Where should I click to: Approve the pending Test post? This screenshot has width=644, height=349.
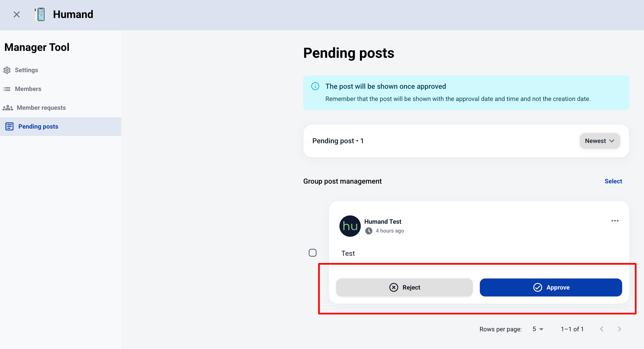click(x=551, y=288)
